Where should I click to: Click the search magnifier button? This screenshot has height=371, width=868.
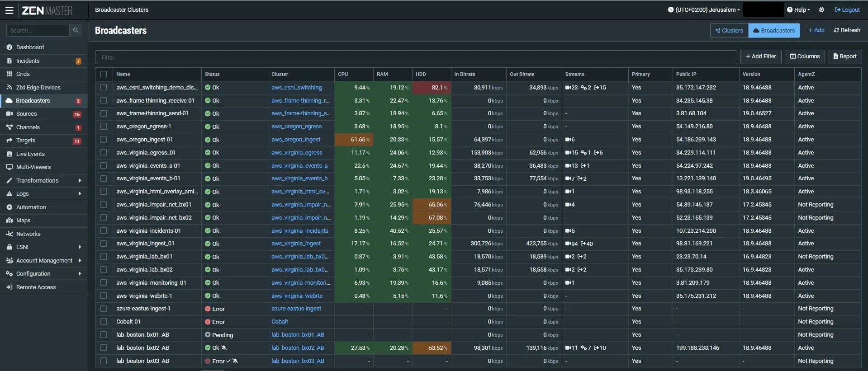[x=76, y=30]
